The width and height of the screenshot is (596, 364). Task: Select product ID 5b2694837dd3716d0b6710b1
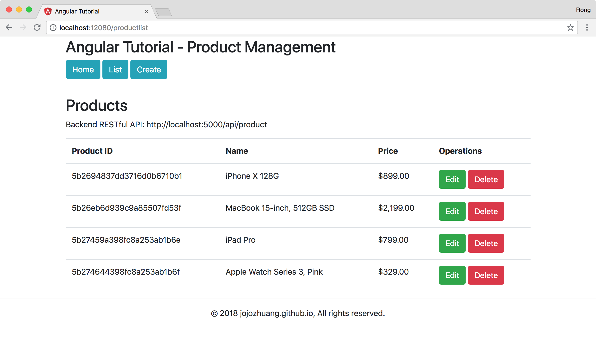[127, 176]
